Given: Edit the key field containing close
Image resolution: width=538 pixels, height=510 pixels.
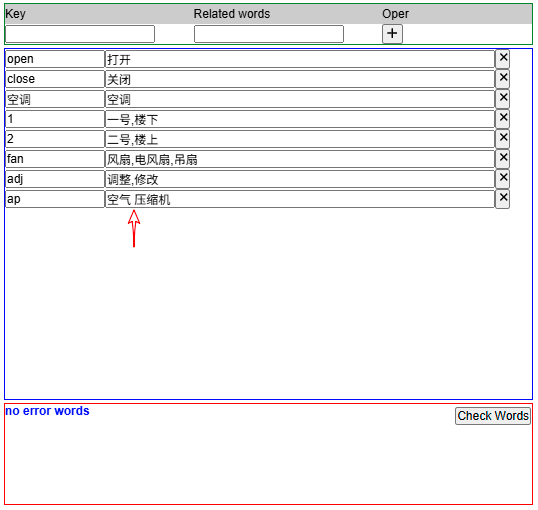Looking at the screenshot, I should click(x=55, y=79).
